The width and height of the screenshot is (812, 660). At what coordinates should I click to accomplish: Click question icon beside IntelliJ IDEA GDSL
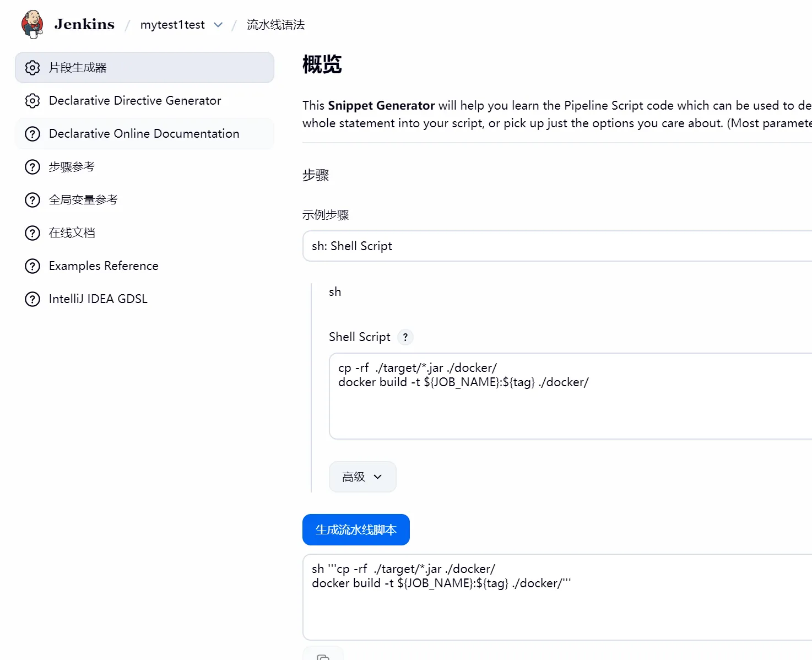[x=33, y=299]
